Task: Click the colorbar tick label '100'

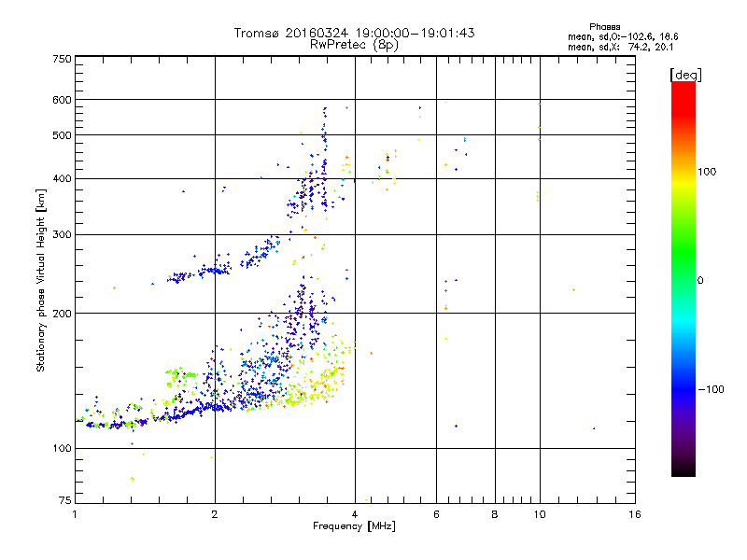Action: coord(707,172)
